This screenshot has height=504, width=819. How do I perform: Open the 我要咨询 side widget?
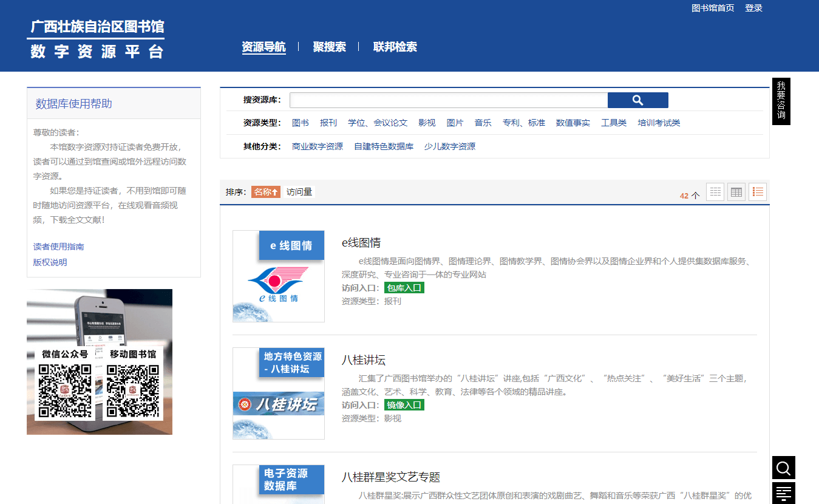[781, 101]
